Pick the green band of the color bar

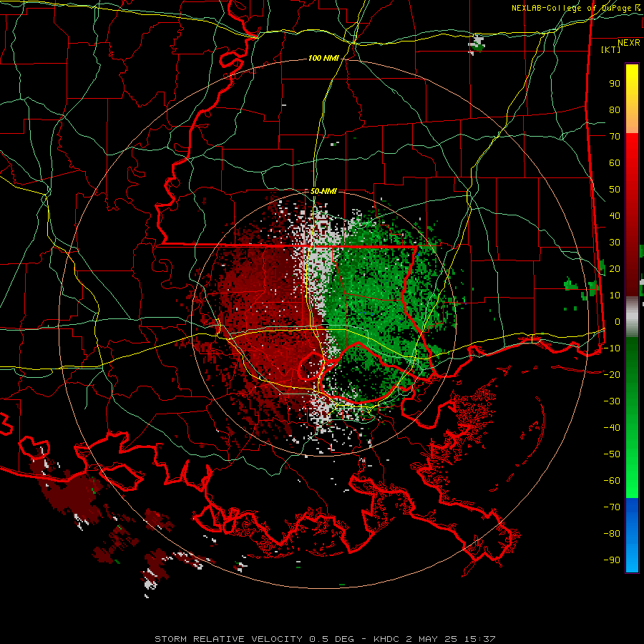(x=632, y=417)
